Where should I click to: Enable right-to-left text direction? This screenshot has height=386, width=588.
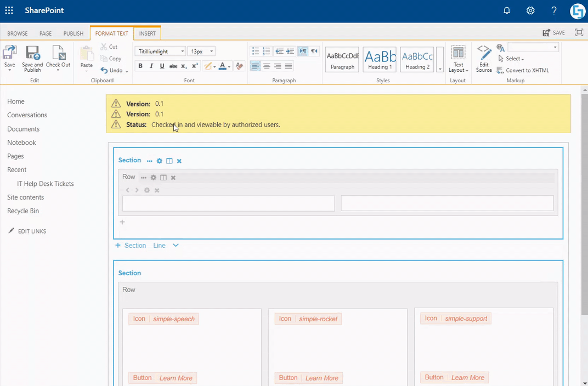point(314,51)
